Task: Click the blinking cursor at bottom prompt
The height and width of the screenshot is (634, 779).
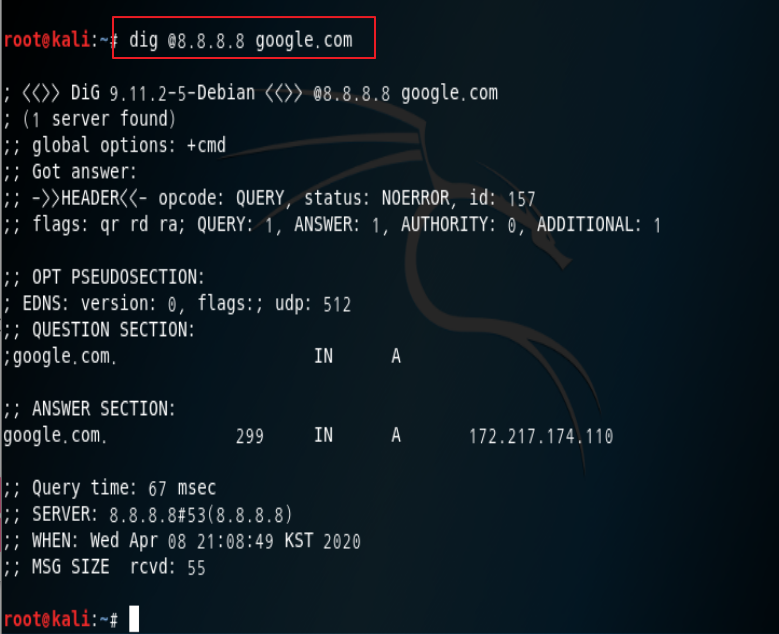Action: click(134, 619)
